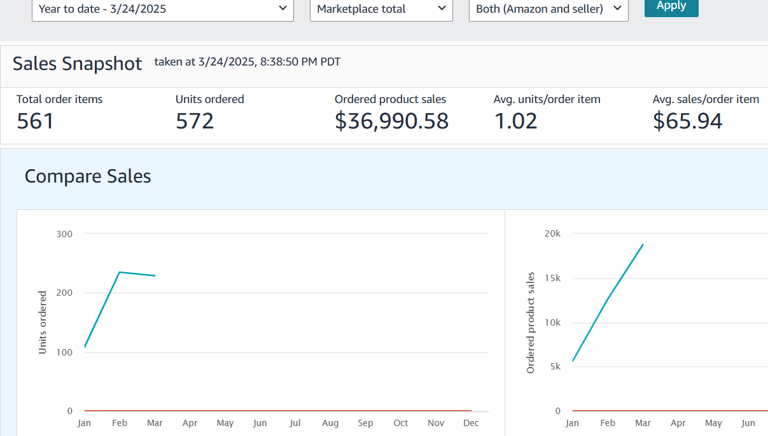This screenshot has width=768, height=436.
Task: Click the Ordered product sales amount $36,990.58
Action: tap(391, 121)
